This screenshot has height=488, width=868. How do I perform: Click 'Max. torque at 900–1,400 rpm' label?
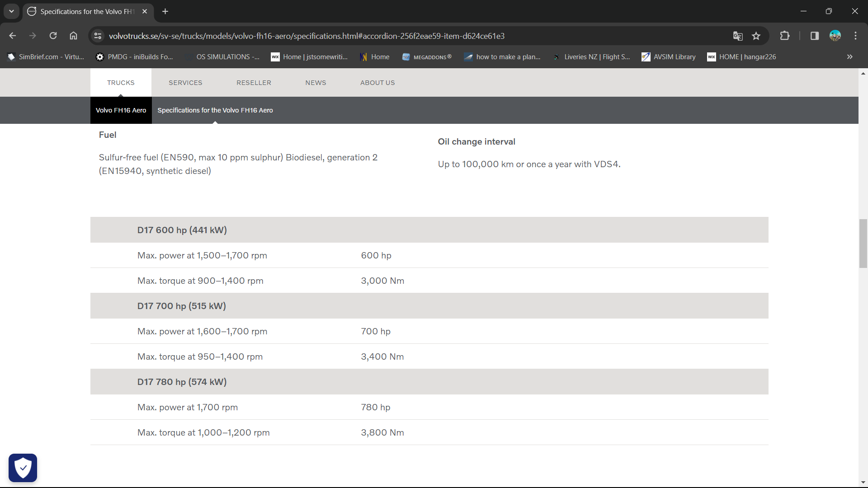pos(200,281)
